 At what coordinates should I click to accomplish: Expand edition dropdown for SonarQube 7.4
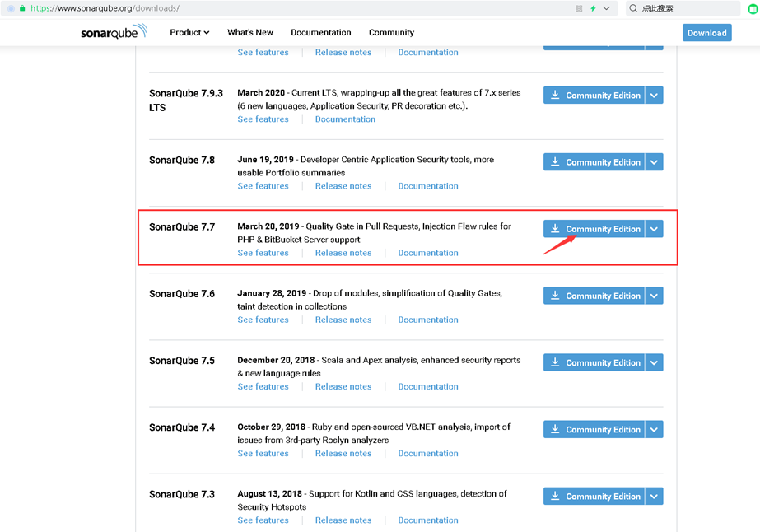[x=655, y=430]
